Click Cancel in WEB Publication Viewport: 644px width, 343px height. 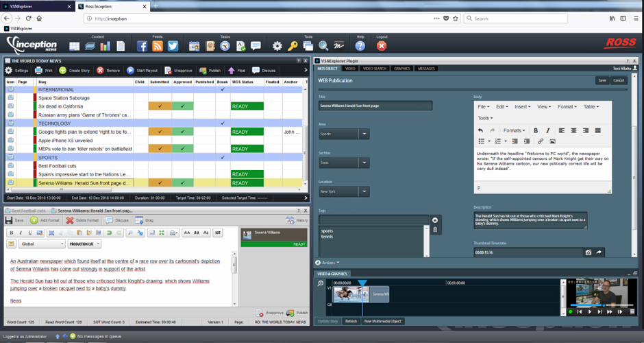point(619,81)
